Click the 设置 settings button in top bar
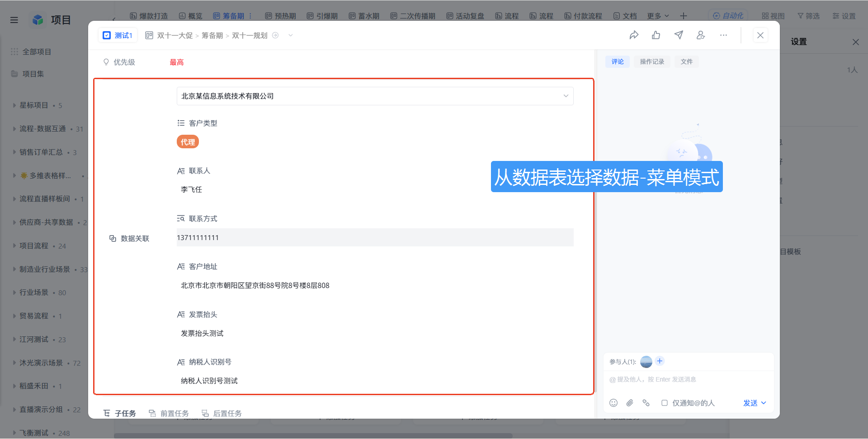The image size is (868, 439). [x=844, y=16]
